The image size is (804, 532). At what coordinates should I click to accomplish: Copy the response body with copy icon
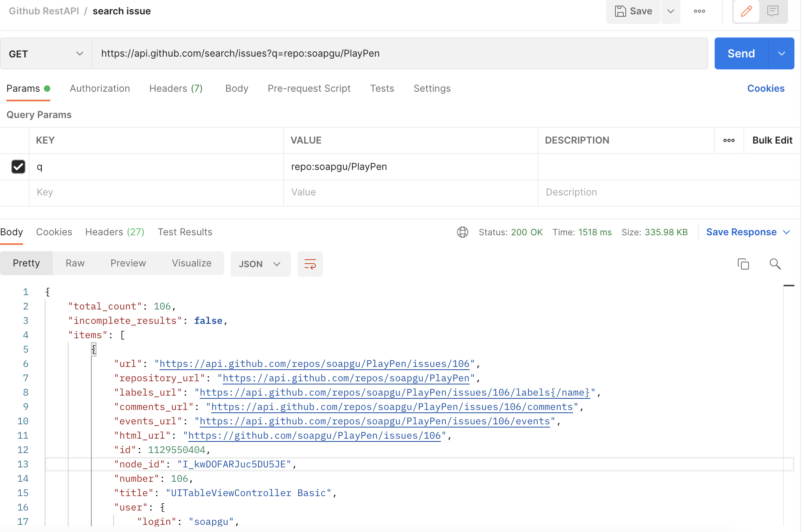743,264
